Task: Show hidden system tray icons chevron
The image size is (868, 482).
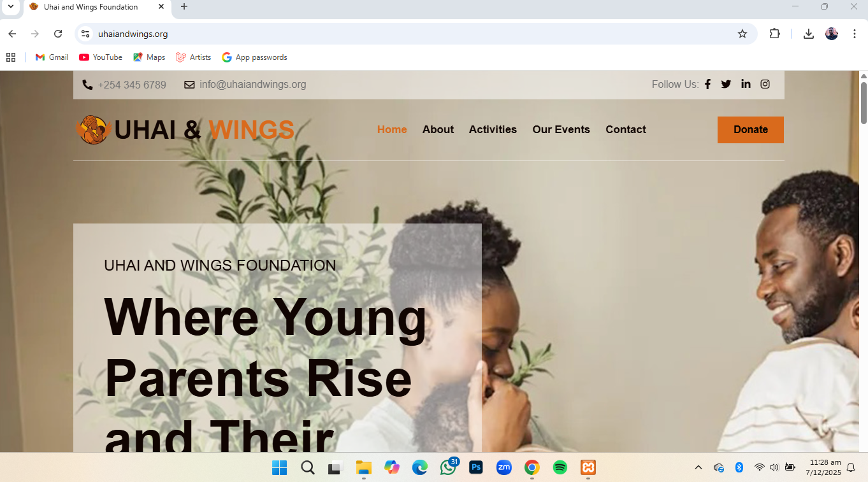Action: point(698,467)
